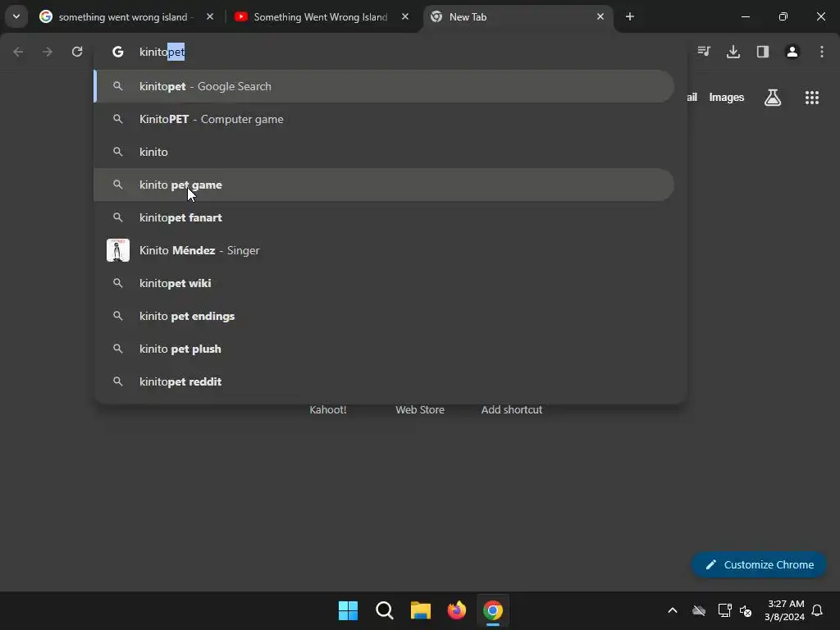Choose 'kinito pet game' suggestion

click(x=384, y=185)
